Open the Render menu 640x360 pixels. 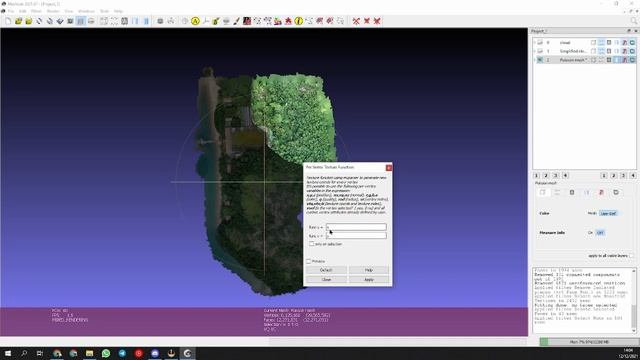tap(53, 11)
